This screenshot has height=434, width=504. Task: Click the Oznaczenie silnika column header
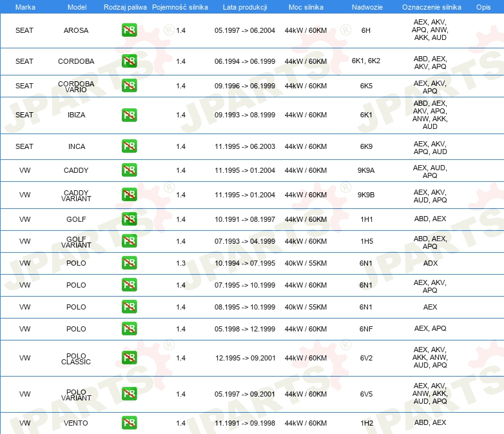coord(432,7)
